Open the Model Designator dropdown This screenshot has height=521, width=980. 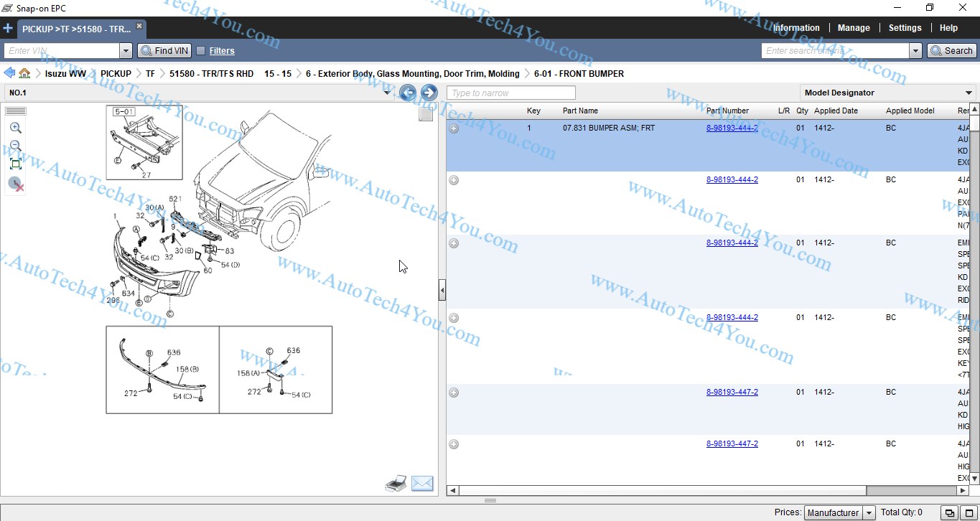tap(969, 93)
